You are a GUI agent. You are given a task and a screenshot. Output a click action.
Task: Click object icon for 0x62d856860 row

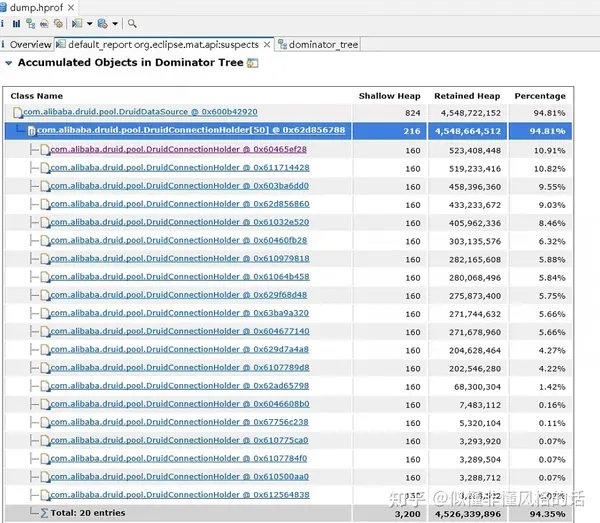click(45, 204)
